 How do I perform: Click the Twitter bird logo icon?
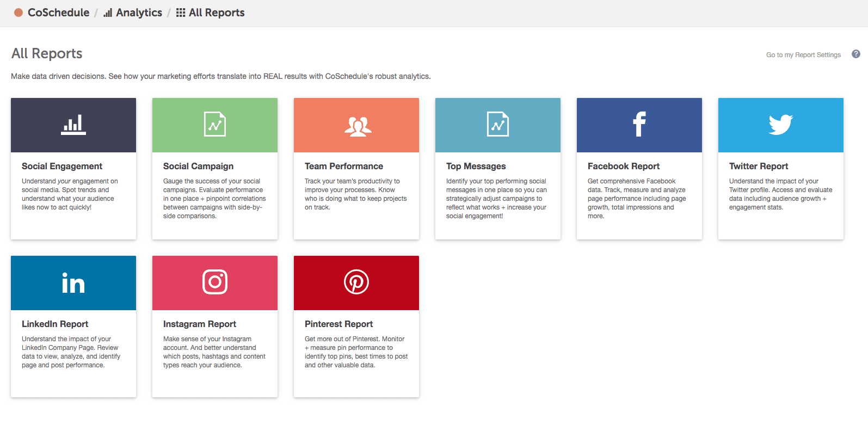coord(781,125)
